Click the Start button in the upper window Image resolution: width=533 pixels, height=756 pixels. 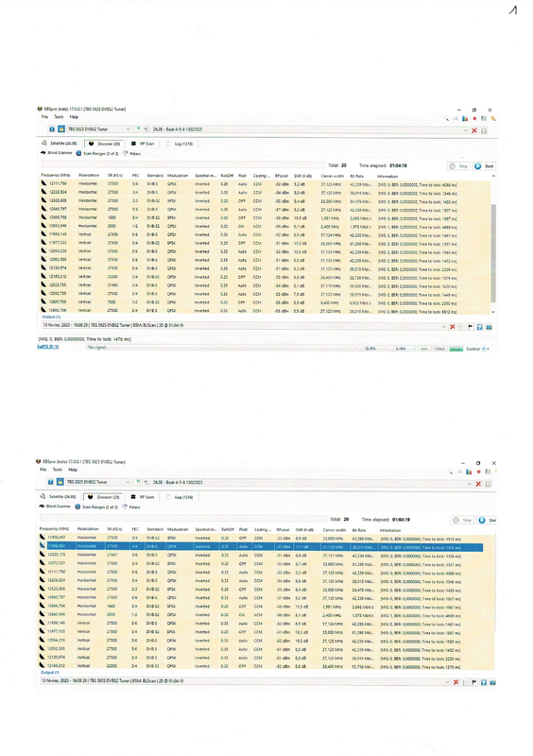point(484,166)
